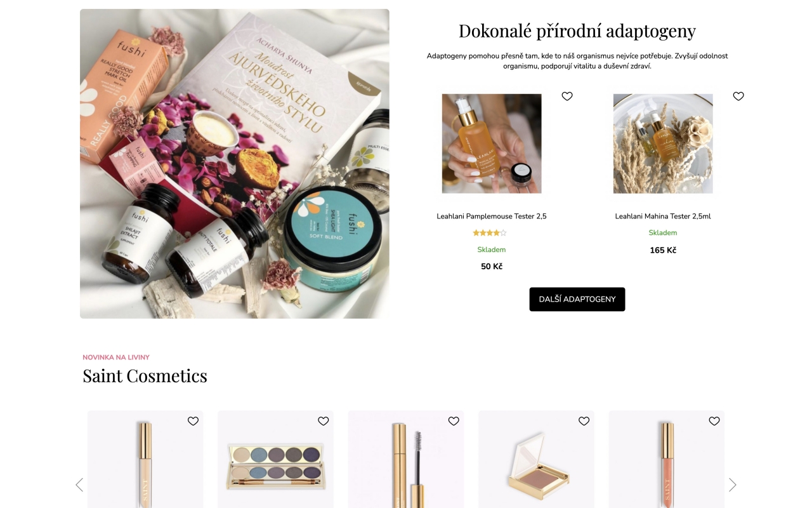Image resolution: width=812 pixels, height=508 pixels.
Task: View Leahlani Pamplemouse product photo
Action: (x=492, y=144)
